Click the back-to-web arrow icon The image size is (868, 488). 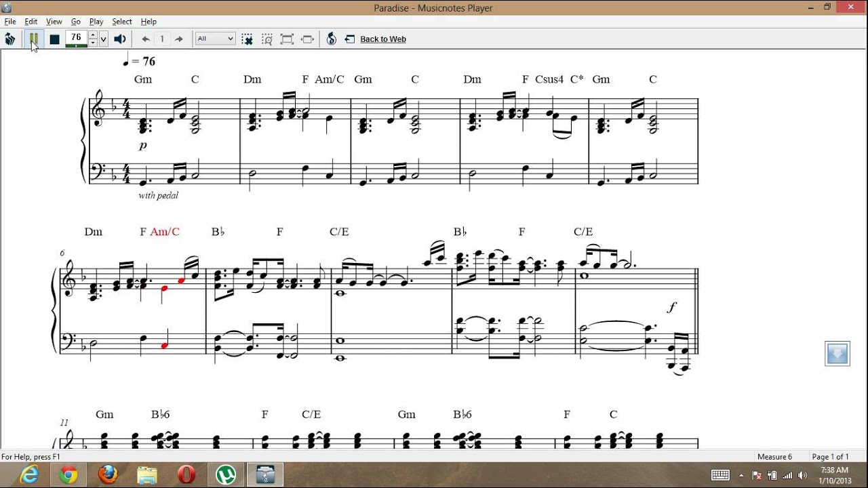click(350, 39)
